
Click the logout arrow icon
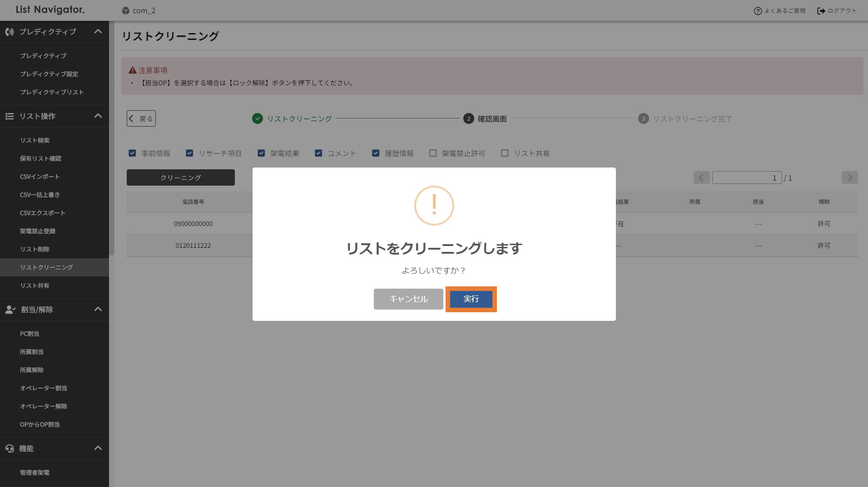[x=821, y=11]
